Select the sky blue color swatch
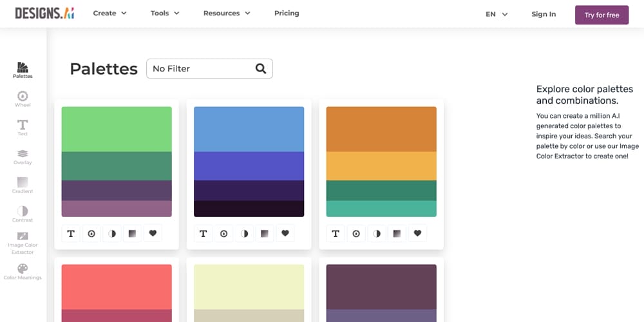The image size is (644, 322). [x=249, y=129]
